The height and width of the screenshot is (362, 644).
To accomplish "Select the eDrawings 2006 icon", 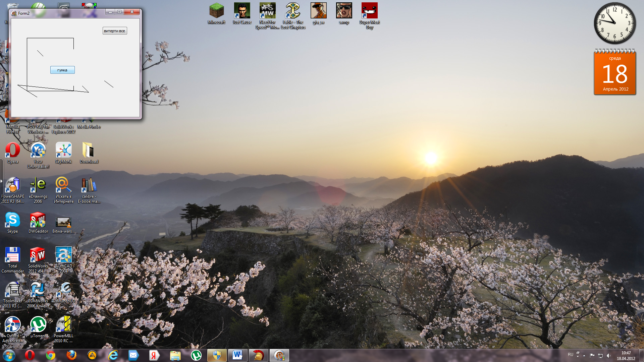I will (38, 190).
